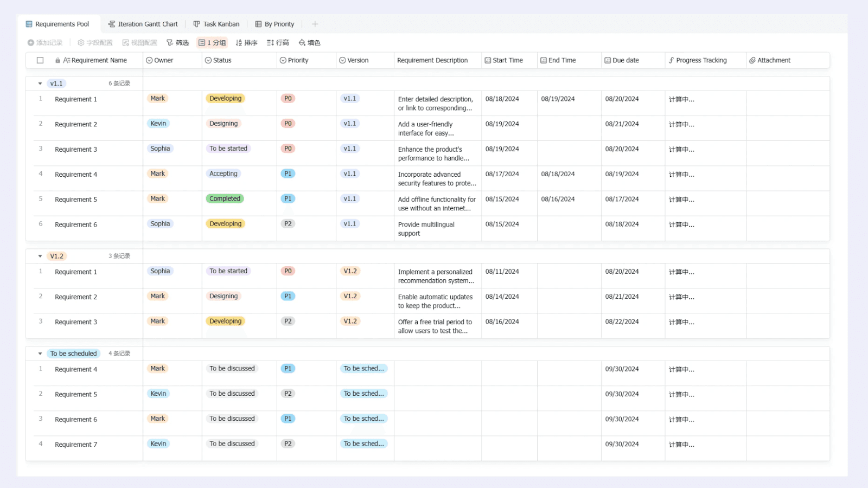Switch to Task Kanban tab
This screenshot has height=488, width=868.
coord(216,24)
